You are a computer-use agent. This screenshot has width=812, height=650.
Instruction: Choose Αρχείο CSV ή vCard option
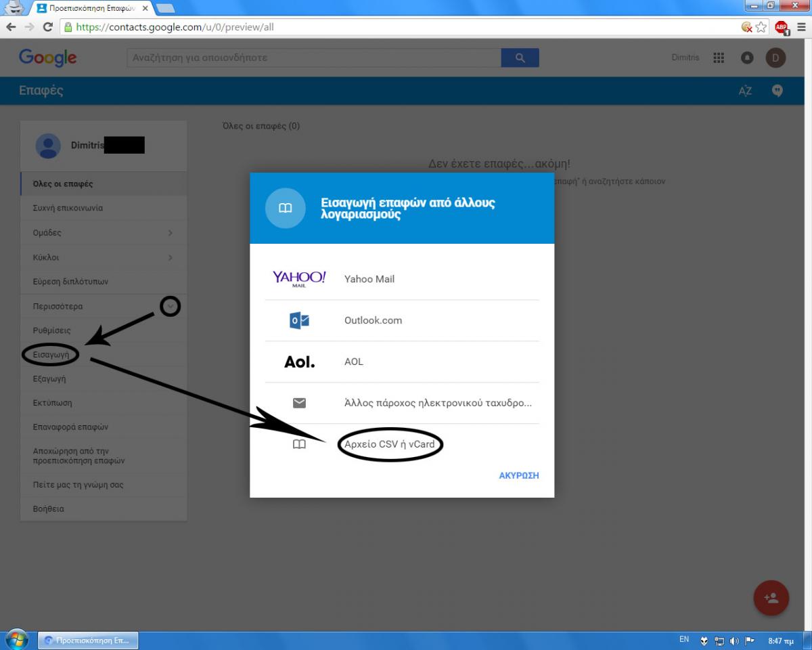click(x=402, y=444)
